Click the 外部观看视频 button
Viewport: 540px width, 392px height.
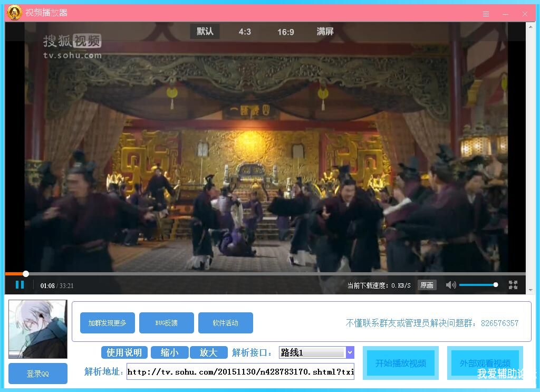pyautogui.click(x=485, y=363)
